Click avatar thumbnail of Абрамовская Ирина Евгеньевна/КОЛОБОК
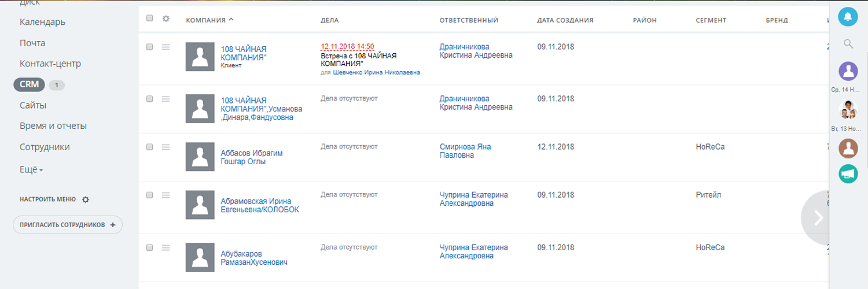 (x=200, y=205)
